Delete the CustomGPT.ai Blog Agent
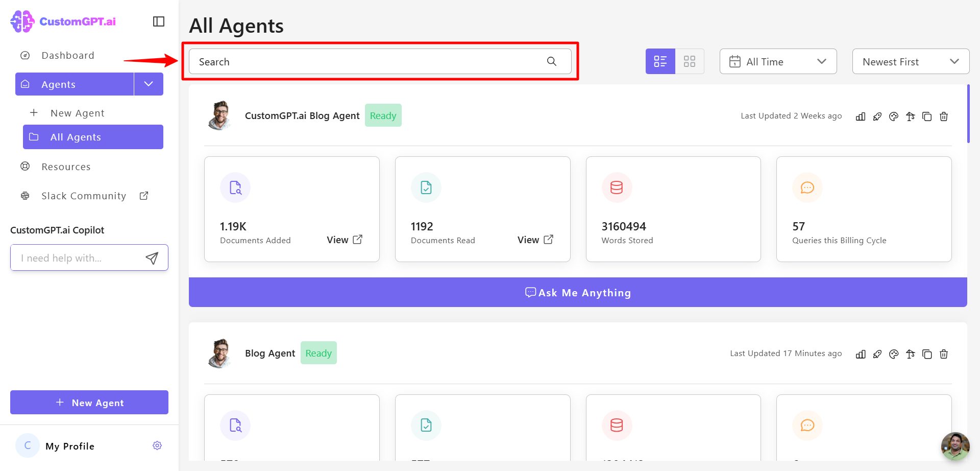The width and height of the screenshot is (980, 471). click(x=944, y=116)
